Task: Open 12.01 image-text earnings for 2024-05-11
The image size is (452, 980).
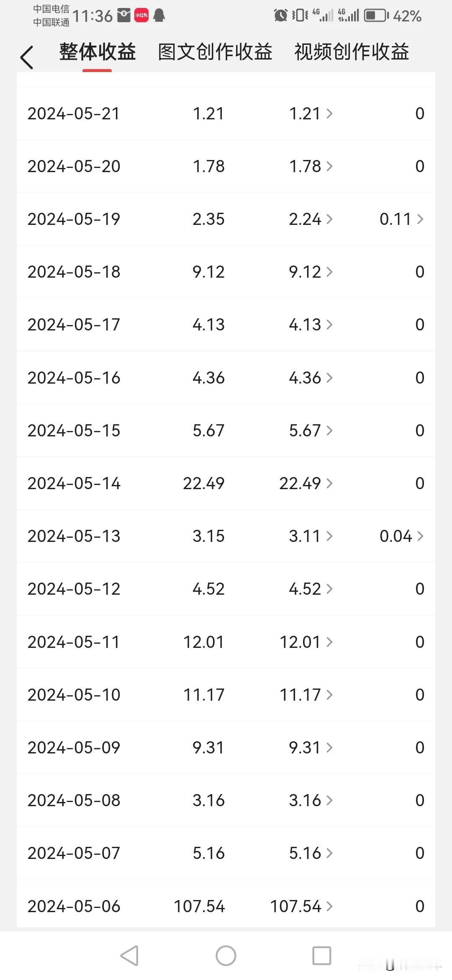Action: 306,642
